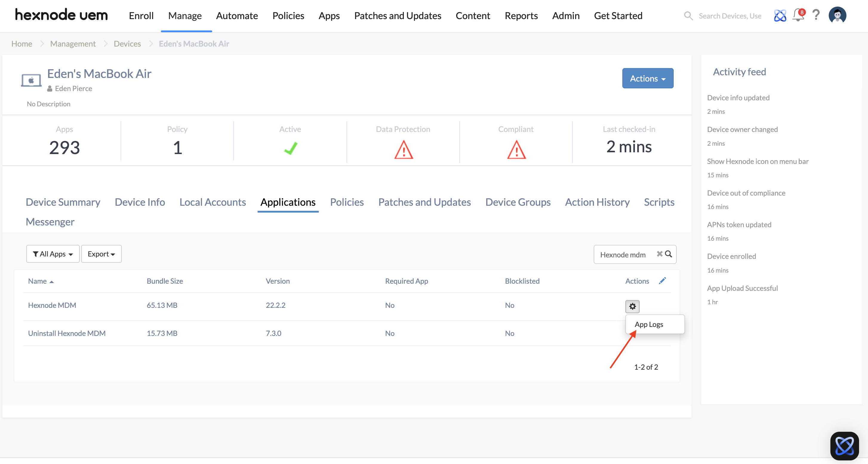Click the hexnode uem logo

[x=61, y=15]
